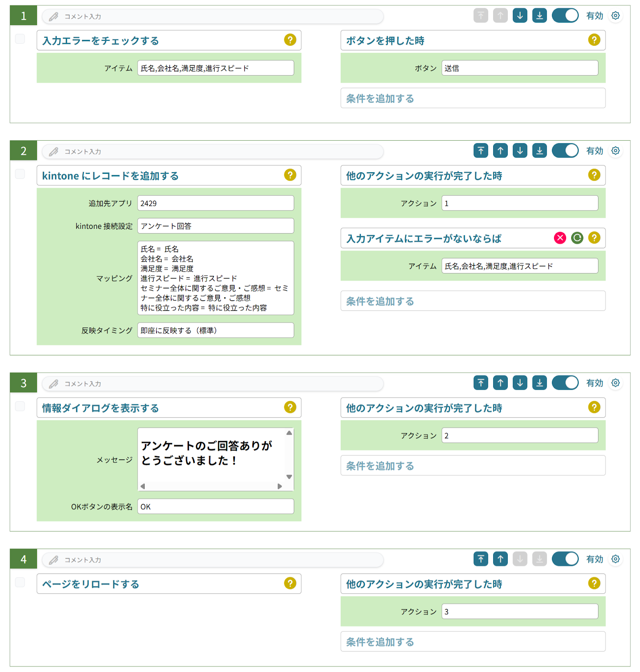This screenshot has height=672, width=640.
Task: Click the OKボタンの表示名 field
Action: 216,507
